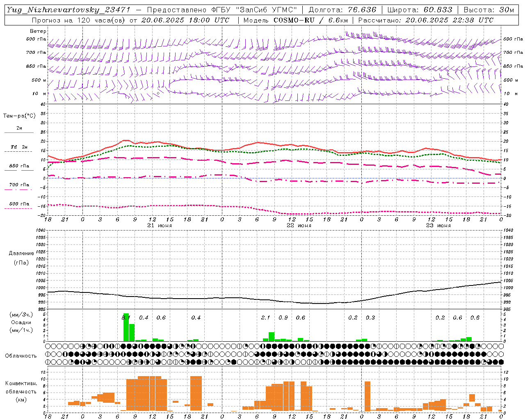Click the '0.9' precipitation value
The width and height of the screenshot is (525, 420).
pos(283,318)
